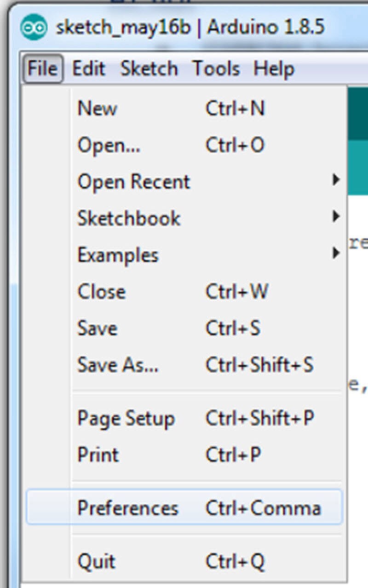Click the Open Recent submenu arrow
Screen dimensions: 368x588
(337, 180)
